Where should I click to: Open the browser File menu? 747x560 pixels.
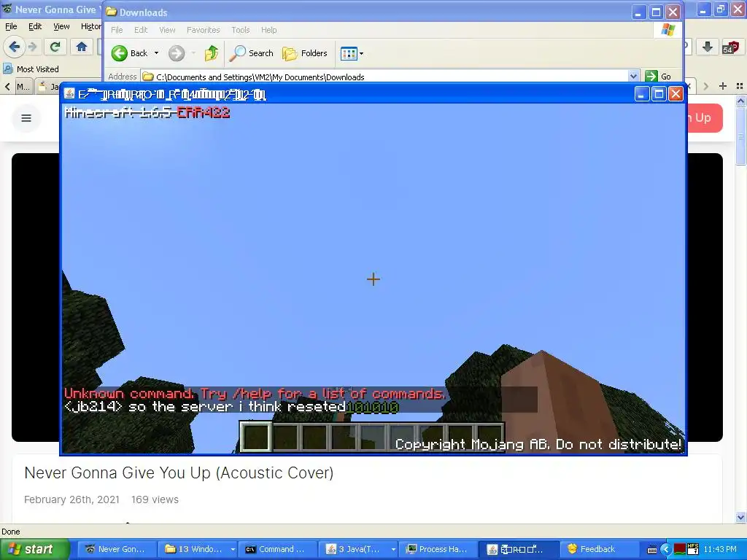[10, 26]
